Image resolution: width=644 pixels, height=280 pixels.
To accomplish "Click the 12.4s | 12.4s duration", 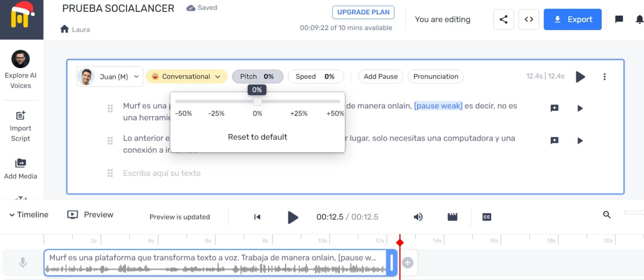I will click(545, 76).
